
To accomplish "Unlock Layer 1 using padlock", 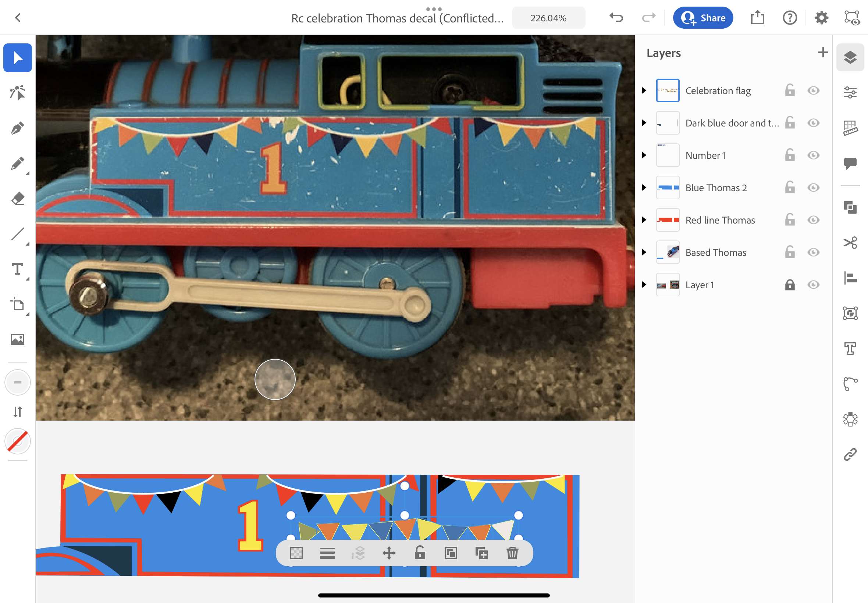I will (790, 285).
